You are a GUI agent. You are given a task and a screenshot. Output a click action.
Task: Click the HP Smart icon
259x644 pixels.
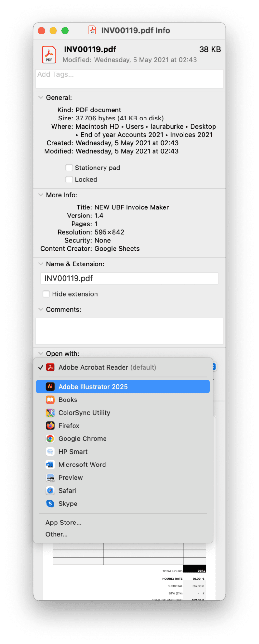[x=50, y=452]
